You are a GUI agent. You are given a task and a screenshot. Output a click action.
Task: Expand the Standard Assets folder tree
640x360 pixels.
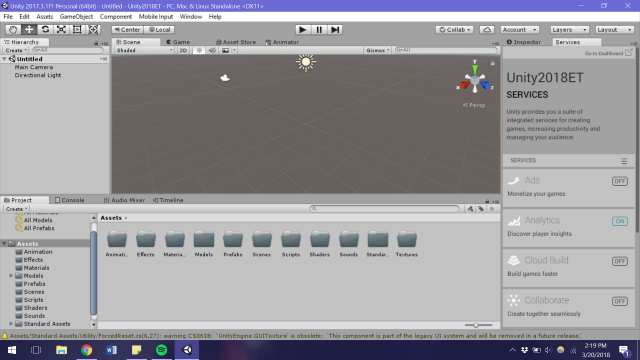pos(11,324)
